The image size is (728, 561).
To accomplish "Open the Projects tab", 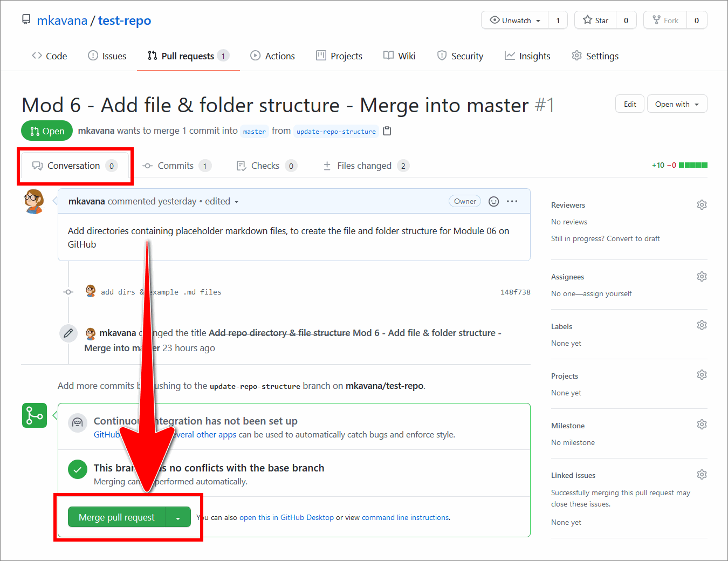I will coord(339,56).
